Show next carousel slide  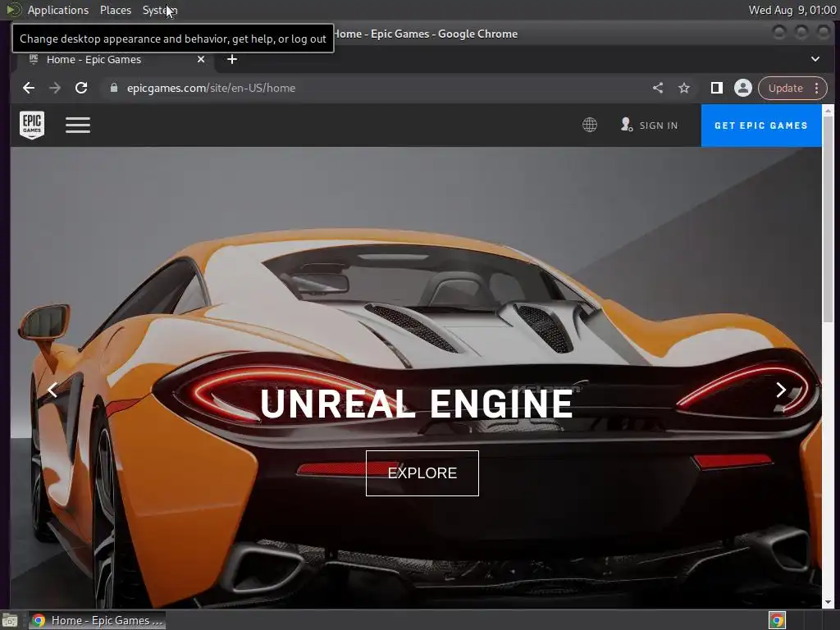(x=781, y=390)
